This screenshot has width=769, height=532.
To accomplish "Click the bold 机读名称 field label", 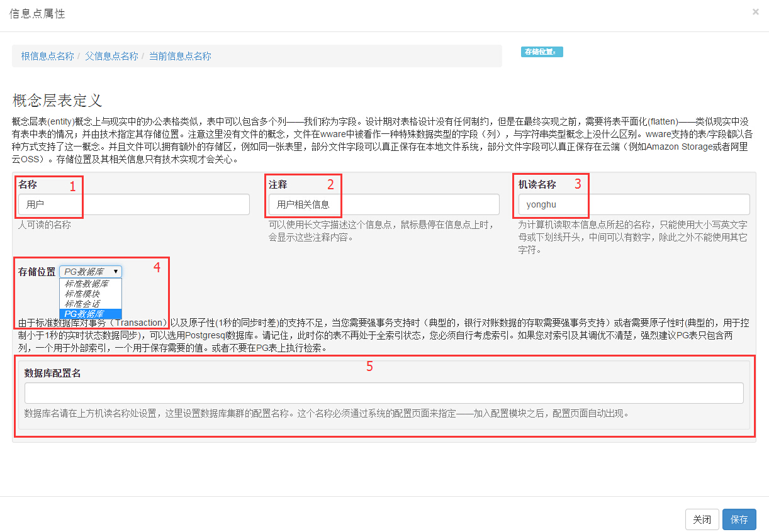I will [x=537, y=184].
